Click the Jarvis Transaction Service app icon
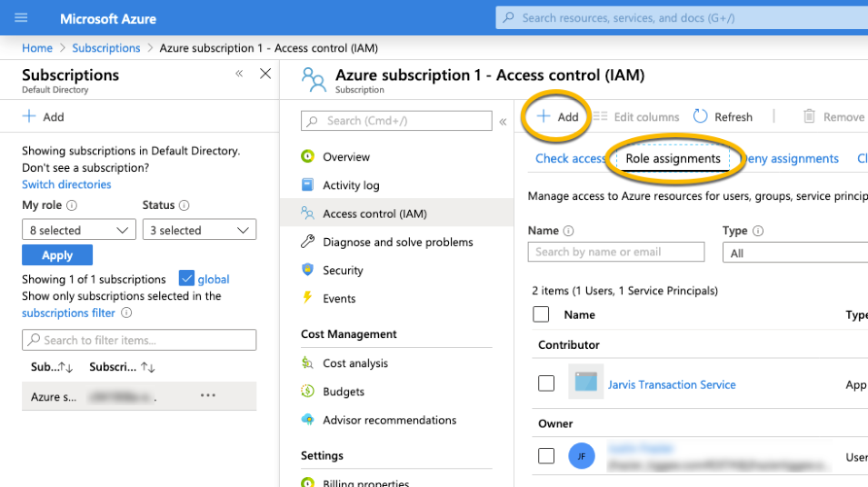This screenshot has height=487, width=868. point(585,382)
